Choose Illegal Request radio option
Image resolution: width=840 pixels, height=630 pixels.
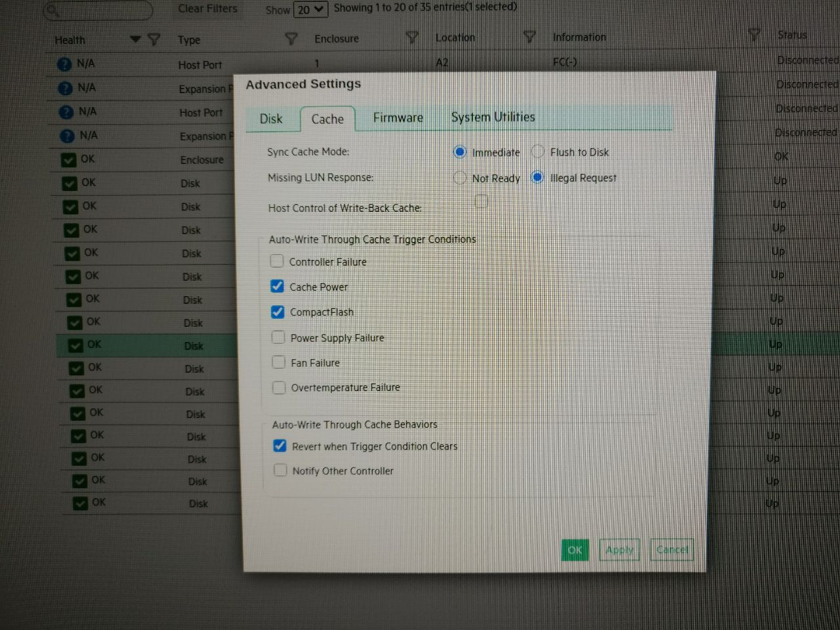click(537, 177)
